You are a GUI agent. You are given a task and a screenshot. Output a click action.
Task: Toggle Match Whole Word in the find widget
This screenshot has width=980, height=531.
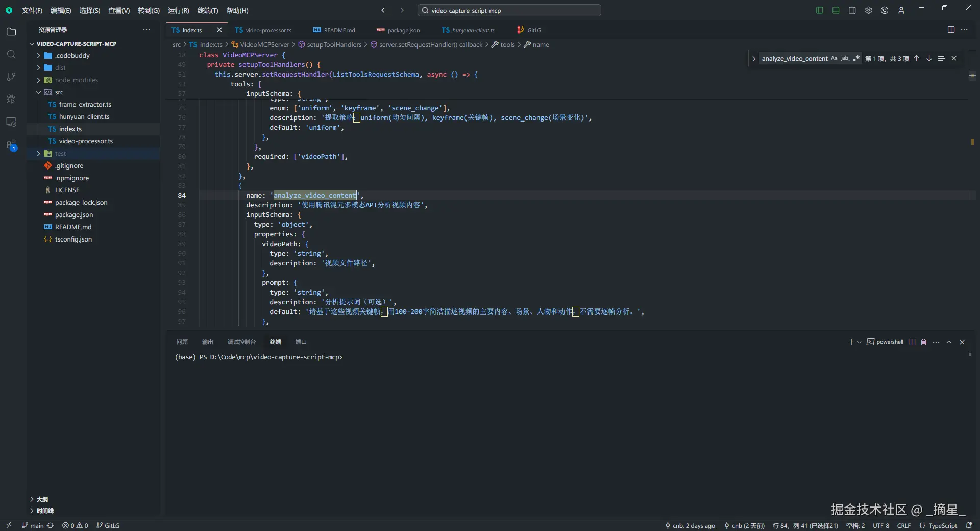pyautogui.click(x=845, y=58)
